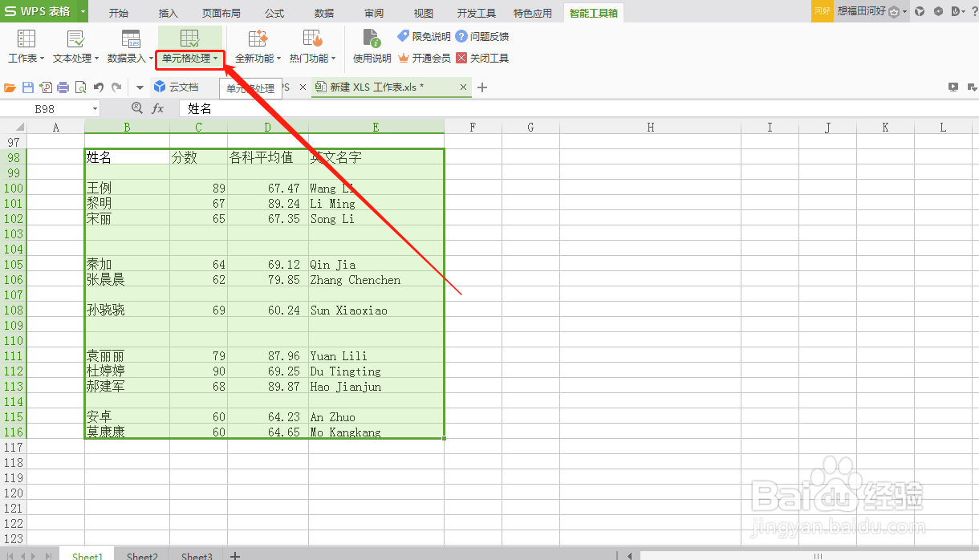The image size is (979, 560).
Task: Click the skin/theme icon in title bar
Action: coord(920,11)
